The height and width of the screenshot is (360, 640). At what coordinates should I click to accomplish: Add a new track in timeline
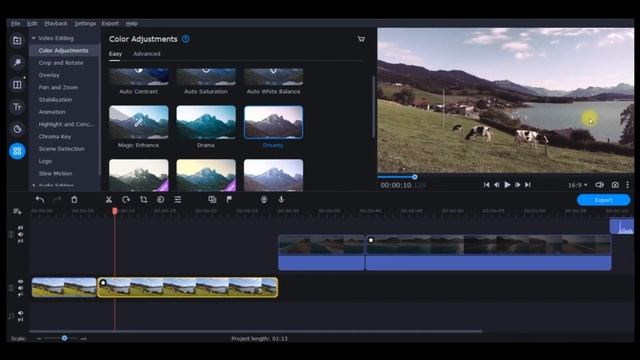tap(17, 211)
